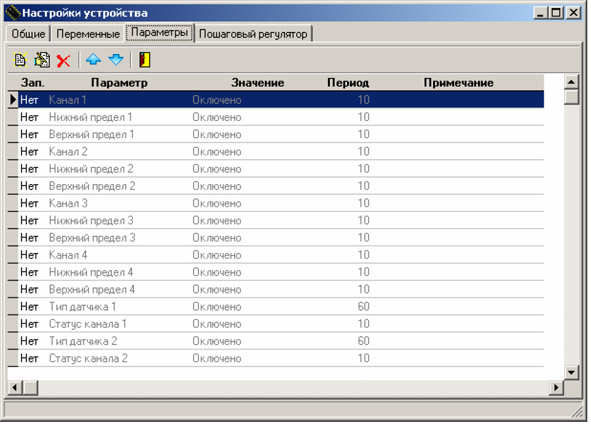Image resolution: width=591 pixels, height=425 pixels.
Task: Select the Тип датчика 1 row
Action: pos(281,307)
